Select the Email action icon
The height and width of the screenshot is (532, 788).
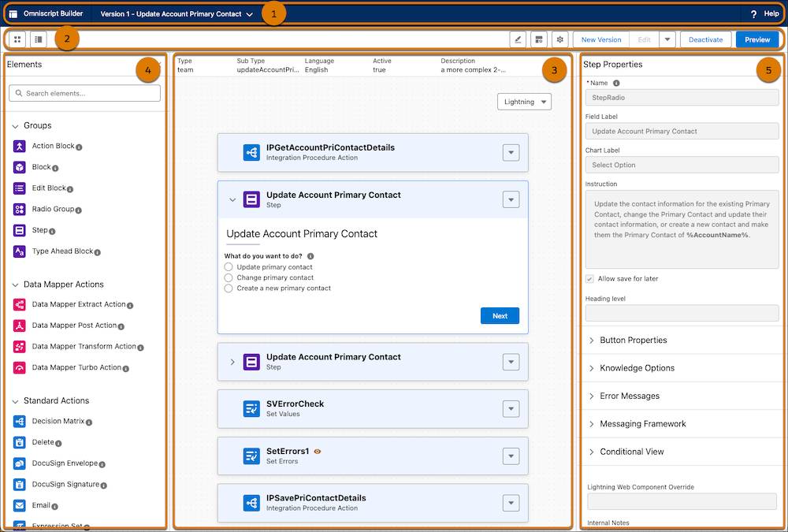click(x=19, y=505)
